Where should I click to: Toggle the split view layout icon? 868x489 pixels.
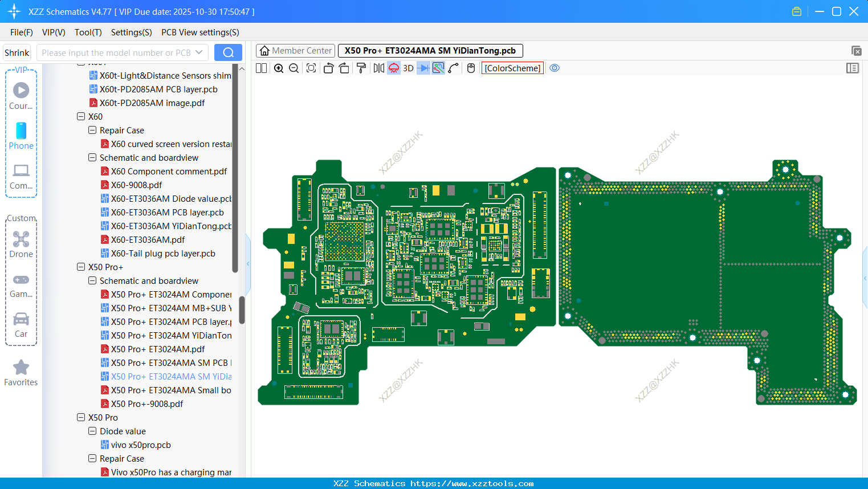[x=262, y=68]
